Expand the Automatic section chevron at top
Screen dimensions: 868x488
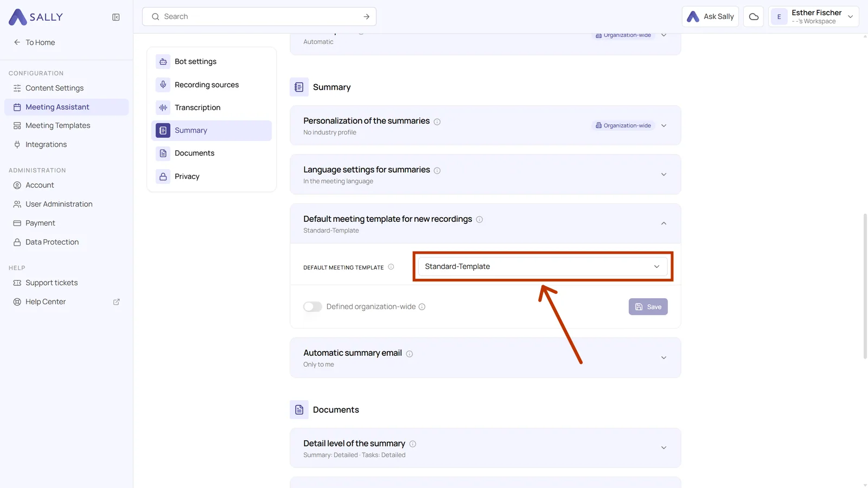(x=663, y=36)
